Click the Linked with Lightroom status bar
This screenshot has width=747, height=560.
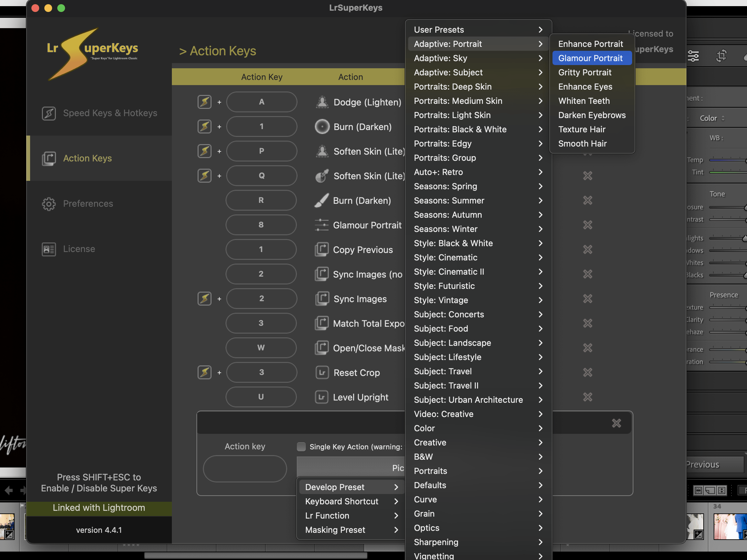tap(99, 508)
